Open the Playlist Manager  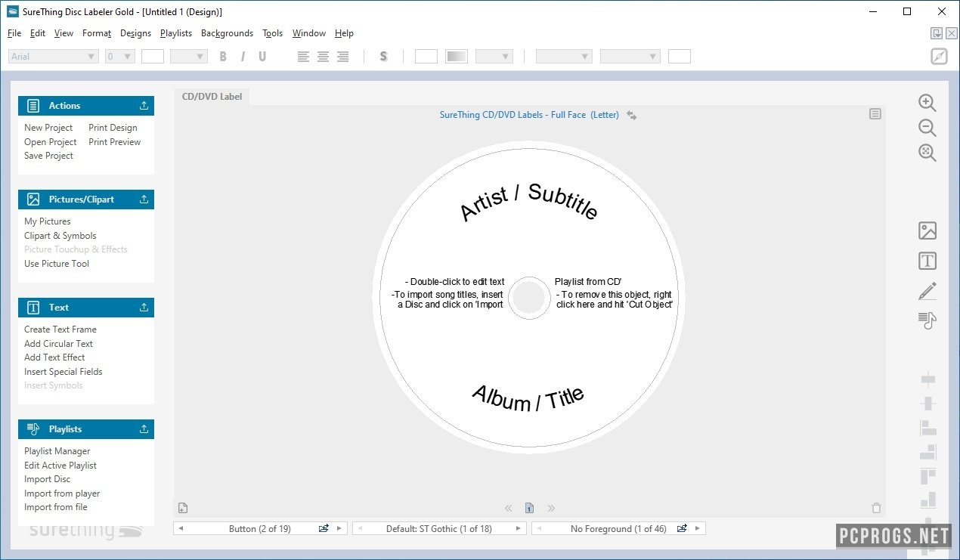pyautogui.click(x=57, y=450)
